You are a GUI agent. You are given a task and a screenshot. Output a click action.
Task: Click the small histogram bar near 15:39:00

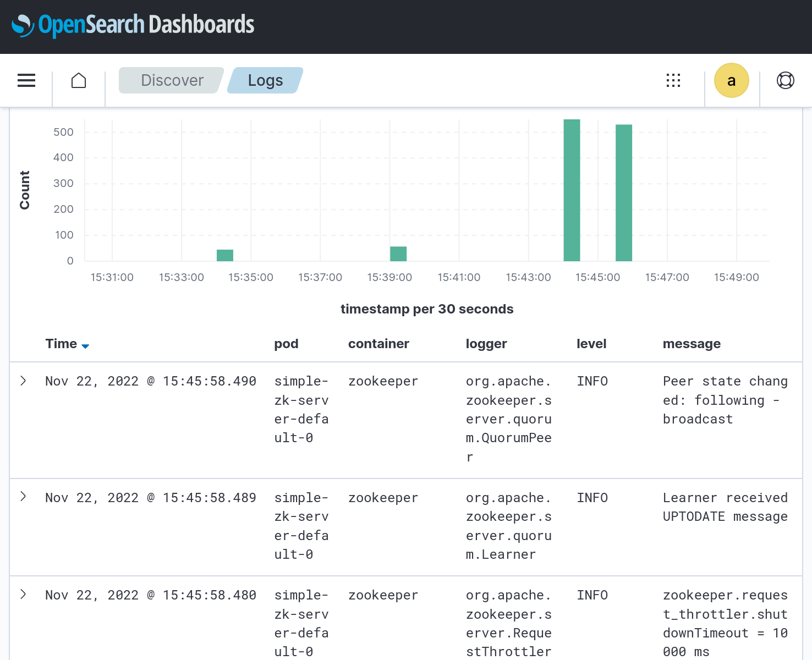pyautogui.click(x=398, y=254)
